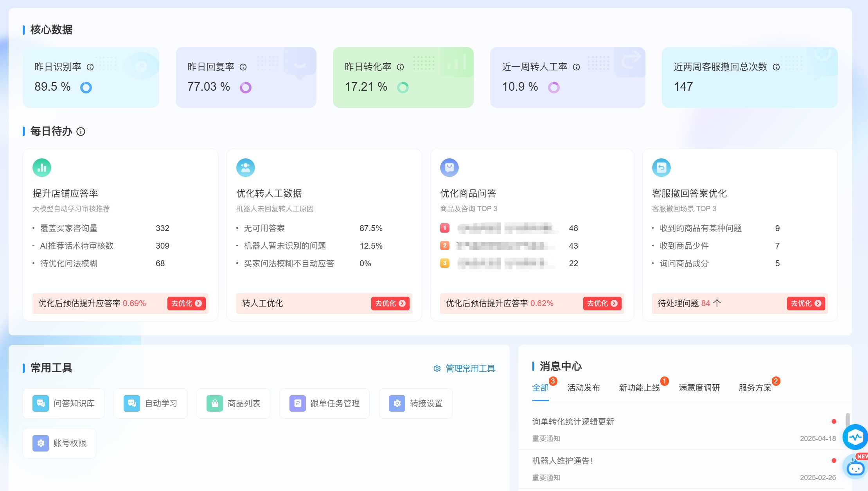The height and width of the screenshot is (491, 868).
Task: Switch to the 活动发布 tab
Action: click(583, 388)
